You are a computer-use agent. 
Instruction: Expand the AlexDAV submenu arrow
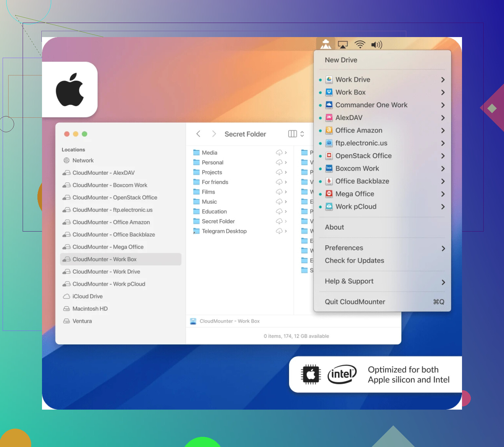point(443,118)
